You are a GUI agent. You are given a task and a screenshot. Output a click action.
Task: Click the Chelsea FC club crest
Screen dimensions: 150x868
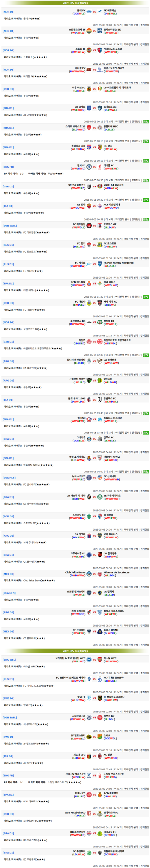89,167
